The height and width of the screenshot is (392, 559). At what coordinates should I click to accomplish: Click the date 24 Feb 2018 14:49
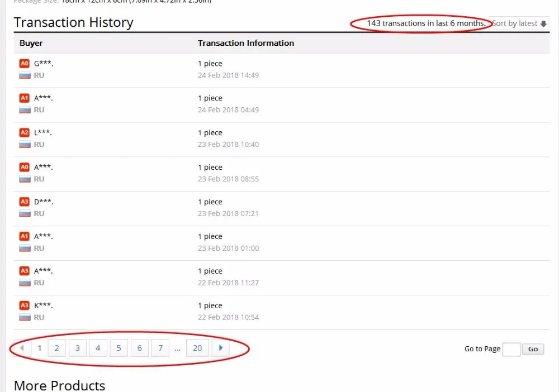(229, 75)
